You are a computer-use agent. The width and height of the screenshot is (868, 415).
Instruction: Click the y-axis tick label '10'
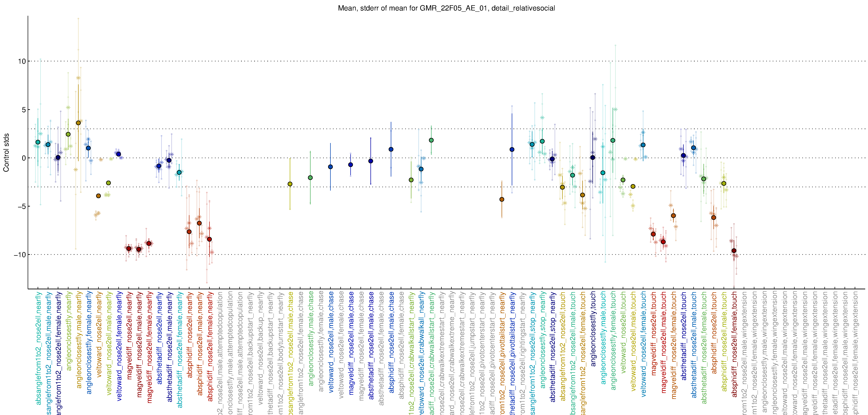click(22, 61)
